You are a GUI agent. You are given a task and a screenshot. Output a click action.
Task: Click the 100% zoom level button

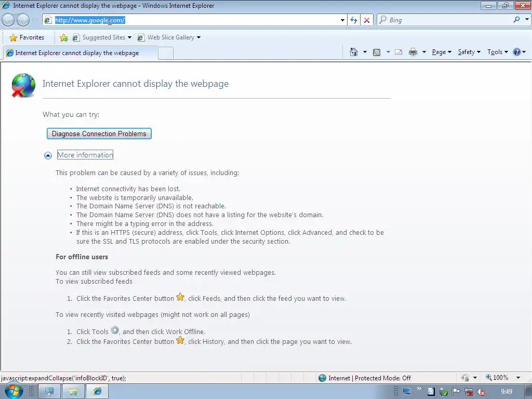497,378
